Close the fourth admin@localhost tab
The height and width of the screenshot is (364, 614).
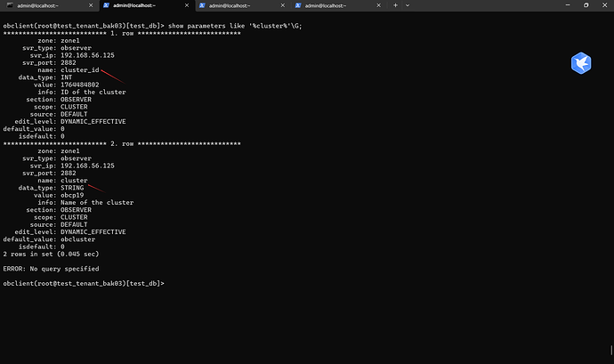tap(378, 5)
